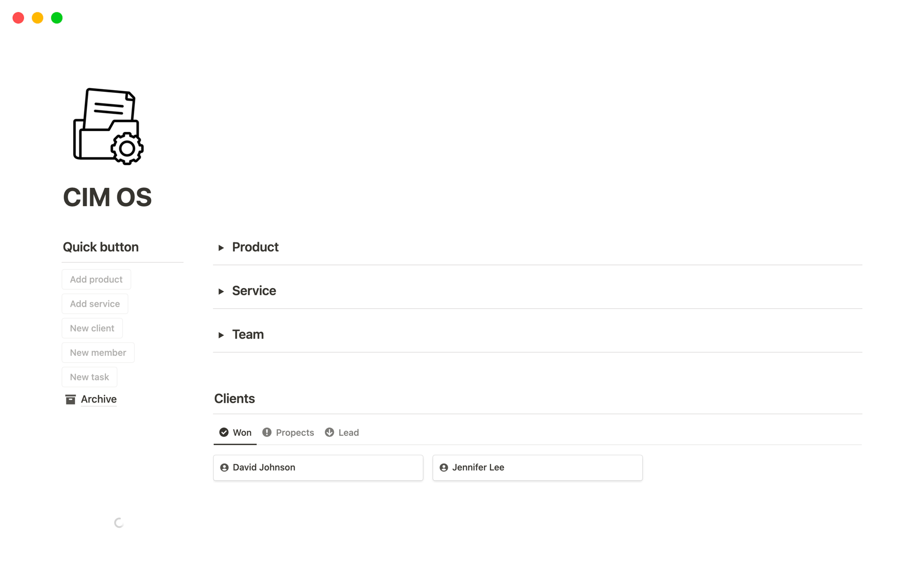Screen dimensions: 924x578
Task: Expand the Product section disclosure triangle
Action: click(x=221, y=248)
